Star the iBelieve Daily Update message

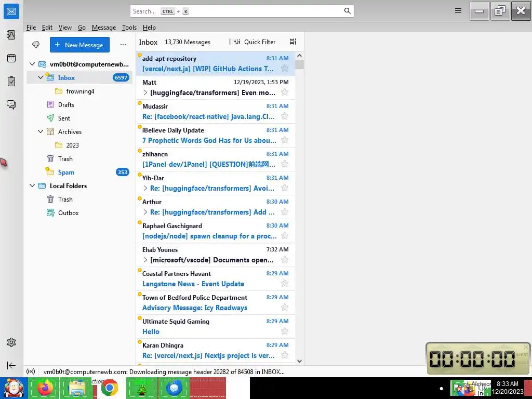pyautogui.click(x=285, y=140)
